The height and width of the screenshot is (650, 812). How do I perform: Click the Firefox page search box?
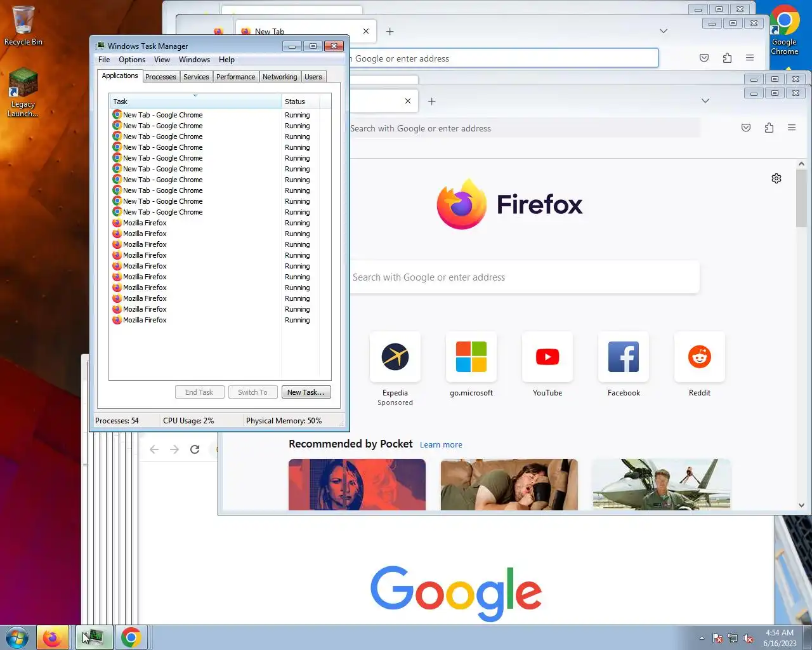[524, 277]
